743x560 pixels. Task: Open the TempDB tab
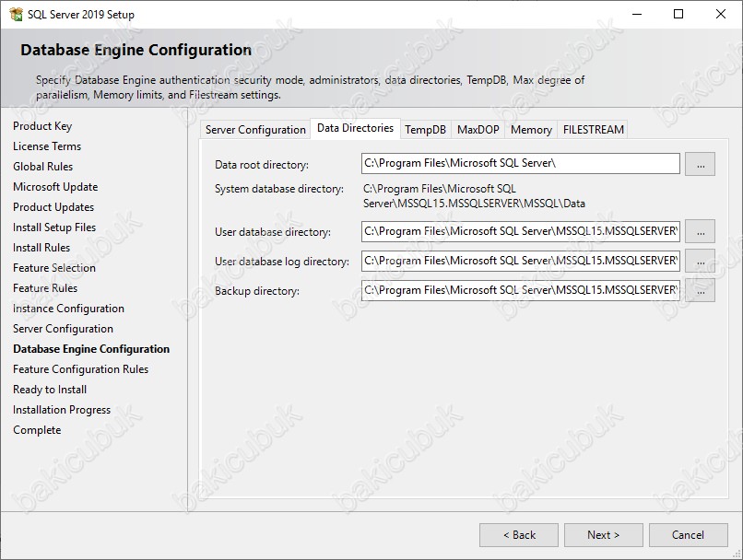click(x=425, y=130)
